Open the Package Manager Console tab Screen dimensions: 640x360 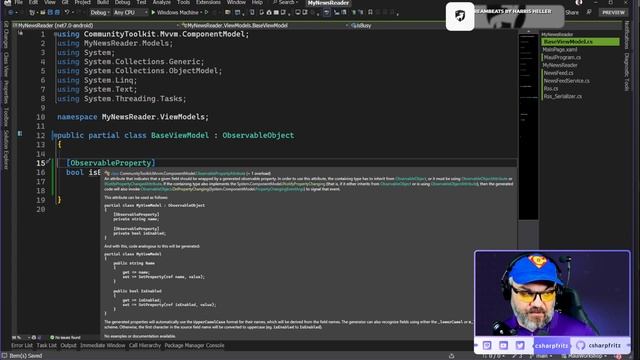[x=194, y=345]
